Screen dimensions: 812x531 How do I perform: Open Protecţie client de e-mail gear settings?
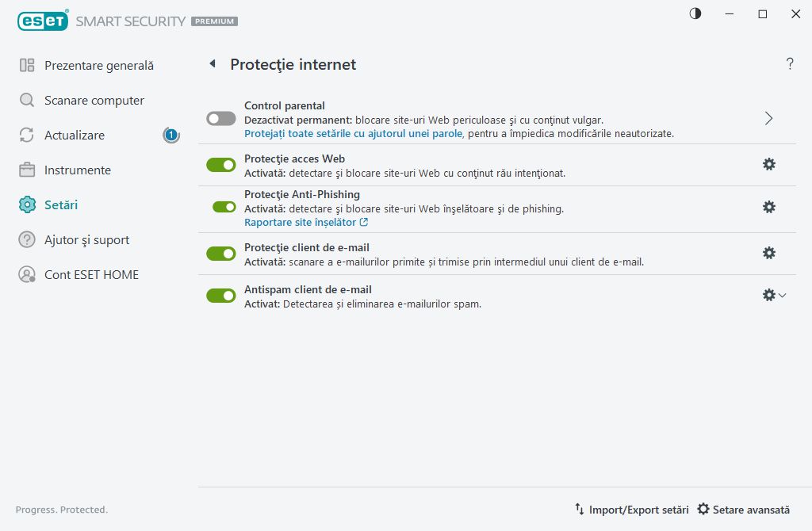[x=768, y=253]
